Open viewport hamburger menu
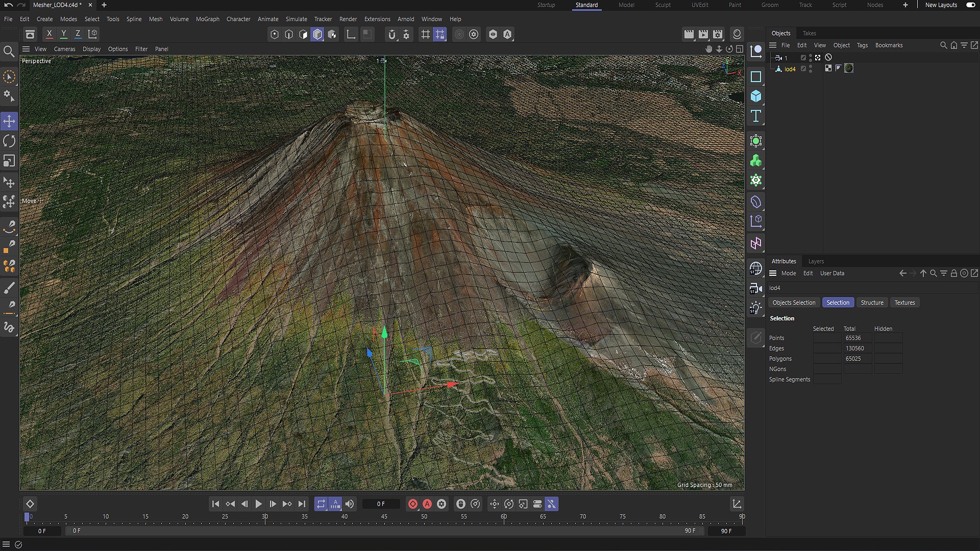This screenshot has height=551, width=980. point(26,49)
